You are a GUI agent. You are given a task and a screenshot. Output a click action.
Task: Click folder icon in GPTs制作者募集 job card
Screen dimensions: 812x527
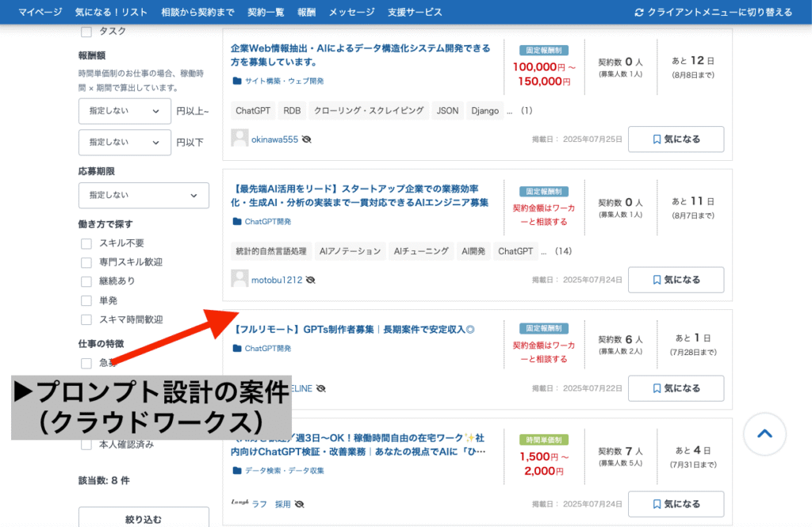pos(237,349)
